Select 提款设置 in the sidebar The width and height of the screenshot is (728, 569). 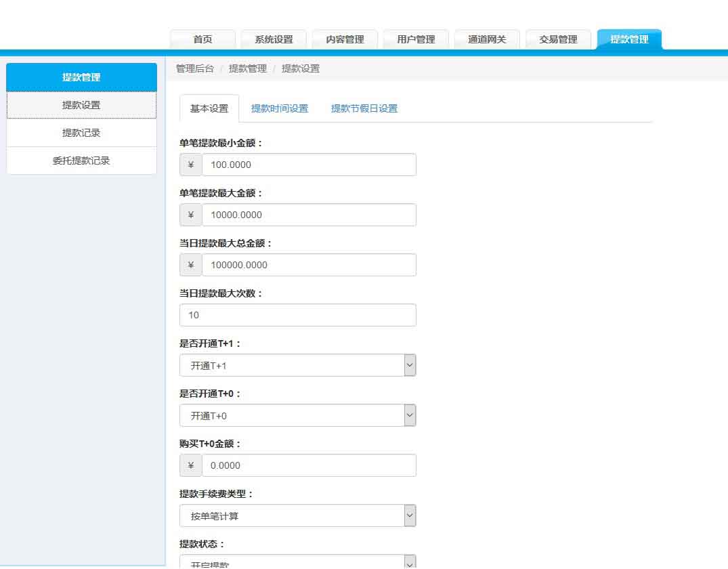tap(81, 105)
